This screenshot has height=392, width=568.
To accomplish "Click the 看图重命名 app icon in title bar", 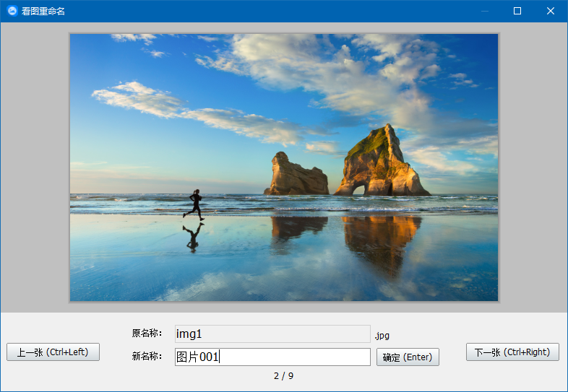I will point(12,11).
